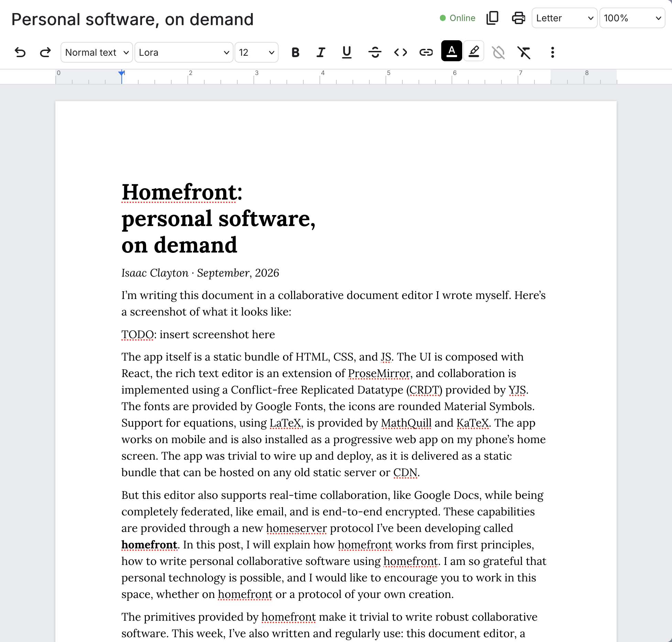Click the 'TODO: insert screenshot here' line
The image size is (672, 642).
tap(198, 334)
